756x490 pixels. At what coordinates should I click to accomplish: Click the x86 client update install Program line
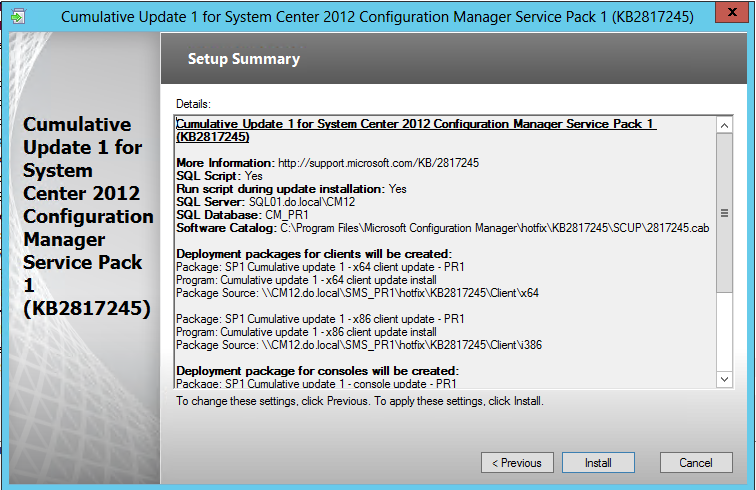click(x=306, y=332)
